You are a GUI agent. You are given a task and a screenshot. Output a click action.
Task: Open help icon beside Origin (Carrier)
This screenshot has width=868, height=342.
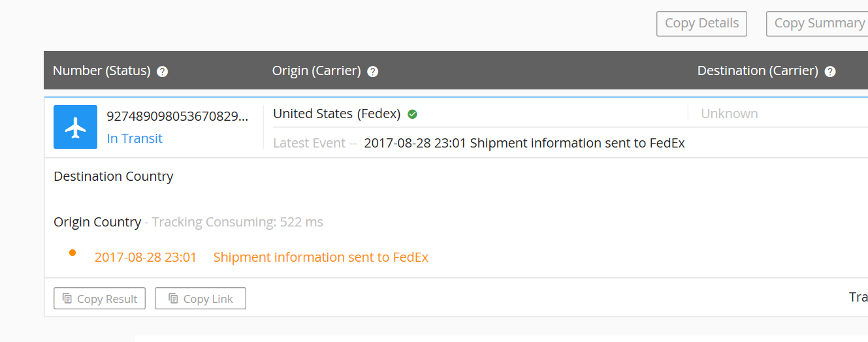click(x=373, y=71)
